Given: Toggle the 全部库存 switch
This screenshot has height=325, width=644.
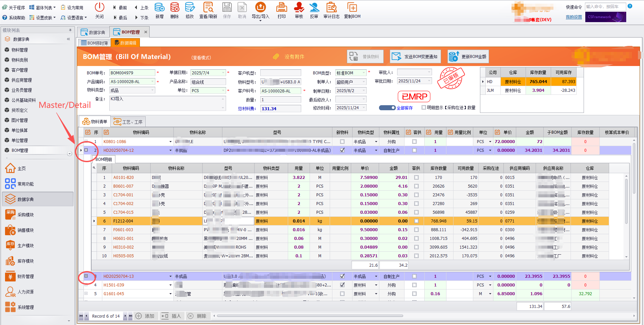Looking at the screenshot, I should click(x=387, y=108).
